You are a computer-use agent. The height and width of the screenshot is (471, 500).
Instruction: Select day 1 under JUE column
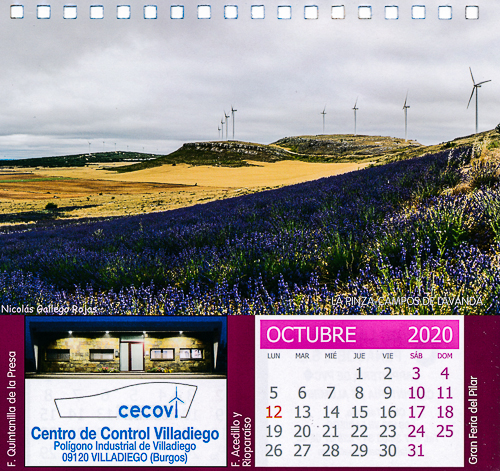[x=359, y=374]
